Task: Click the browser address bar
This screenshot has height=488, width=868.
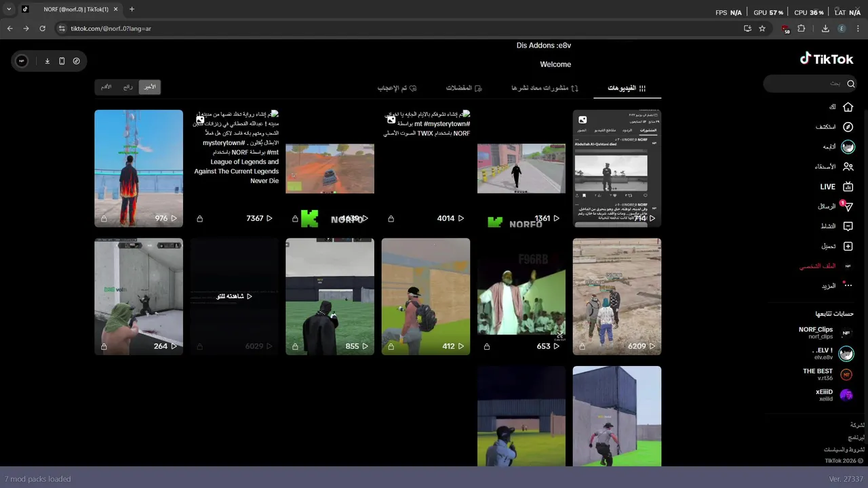Action: pyautogui.click(x=400, y=28)
